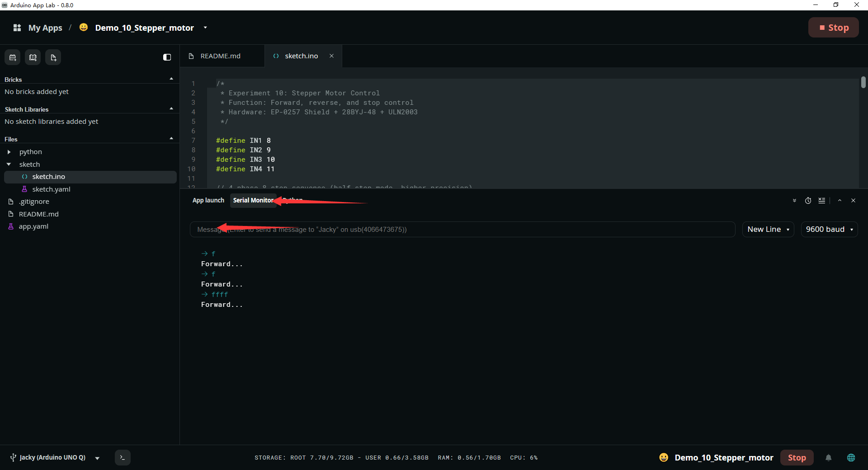This screenshot has width=868, height=470.
Task: Toggle the left sidebar panel visibility
Action: click(x=167, y=57)
